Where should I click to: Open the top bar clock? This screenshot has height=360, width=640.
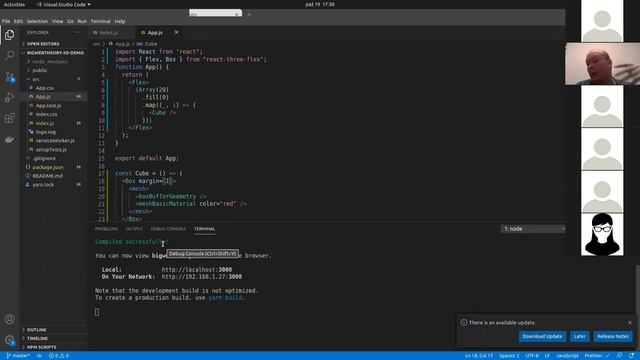(320, 4)
